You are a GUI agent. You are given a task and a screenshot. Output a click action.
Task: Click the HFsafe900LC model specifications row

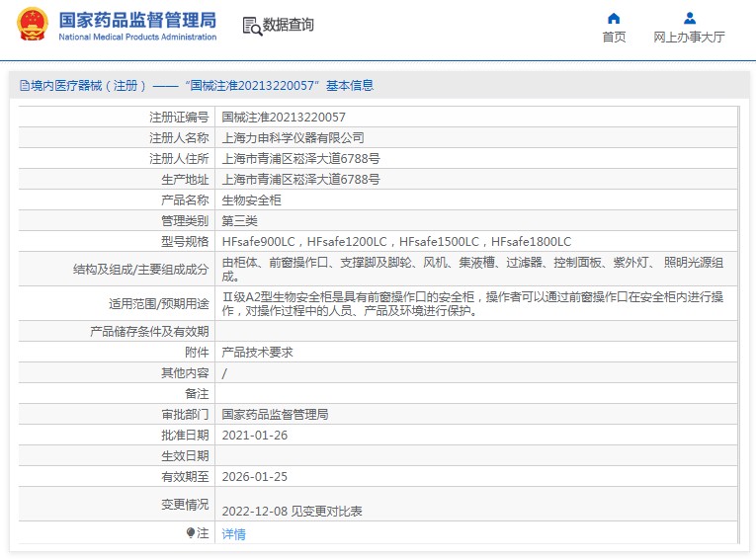pos(396,241)
